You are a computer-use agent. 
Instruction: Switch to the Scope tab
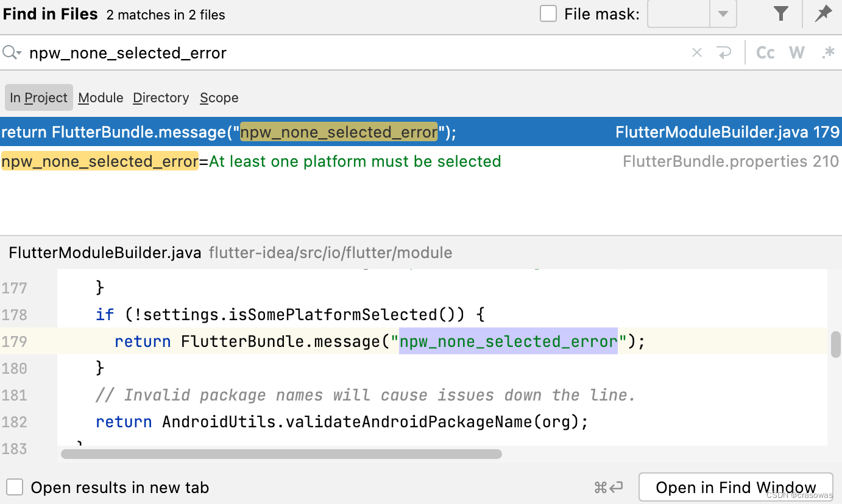[219, 97]
